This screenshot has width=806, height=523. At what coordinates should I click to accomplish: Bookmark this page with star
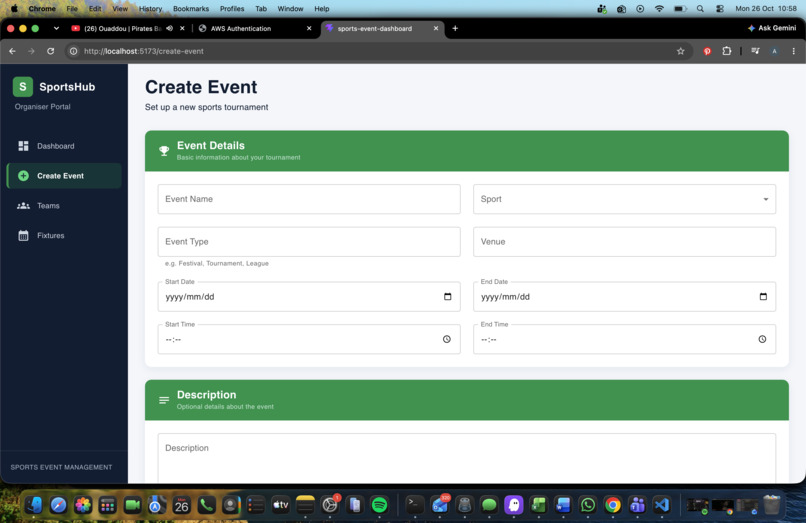pyautogui.click(x=681, y=51)
